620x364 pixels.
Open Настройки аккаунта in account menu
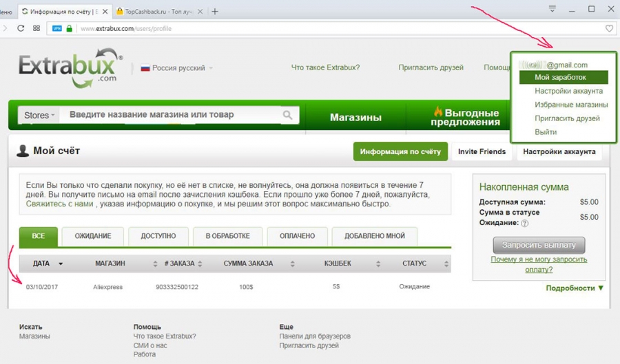[x=568, y=91]
